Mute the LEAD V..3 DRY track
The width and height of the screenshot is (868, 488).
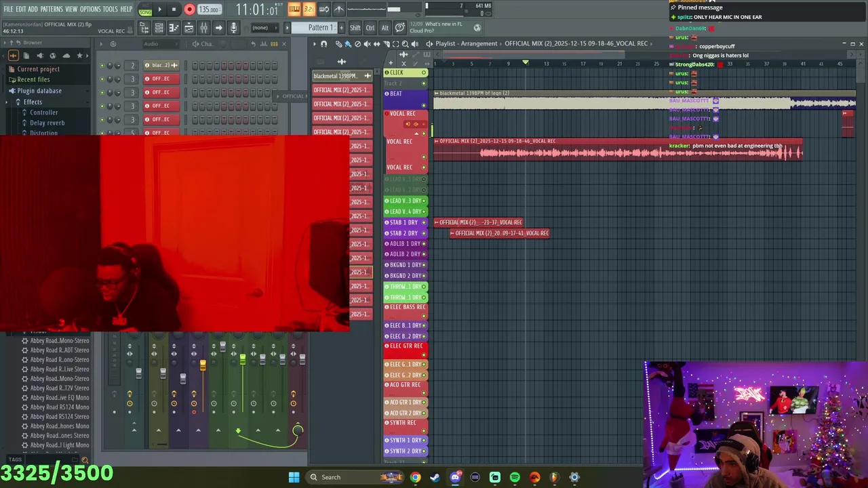tap(424, 201)
